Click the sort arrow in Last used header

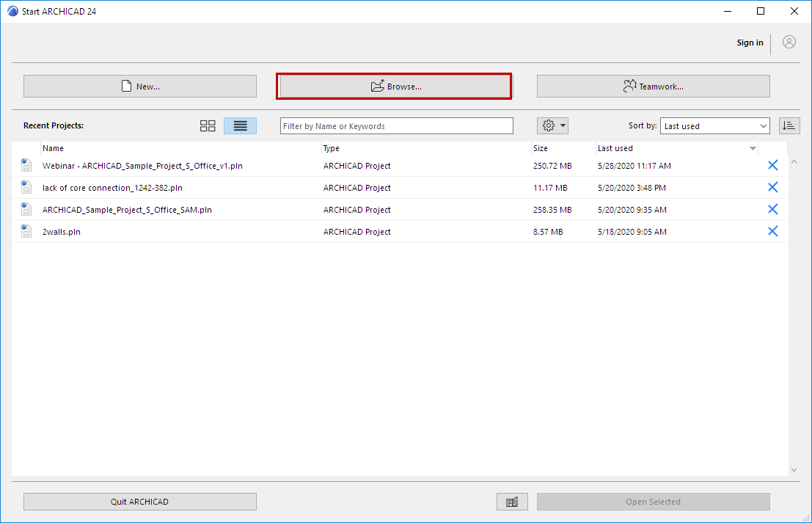click(x=753, y=149)
